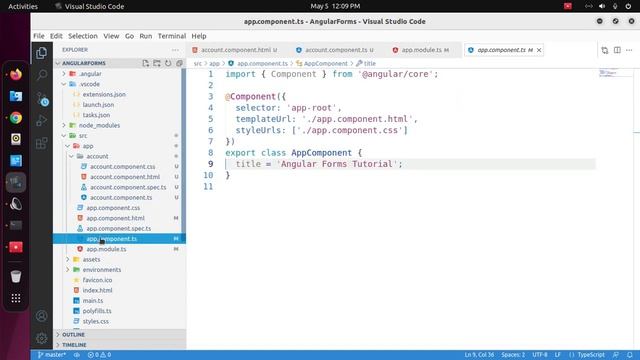Collapse the ANGULARFORMS root section
This screenshot has height=360, width=640.
pos(84,63)
